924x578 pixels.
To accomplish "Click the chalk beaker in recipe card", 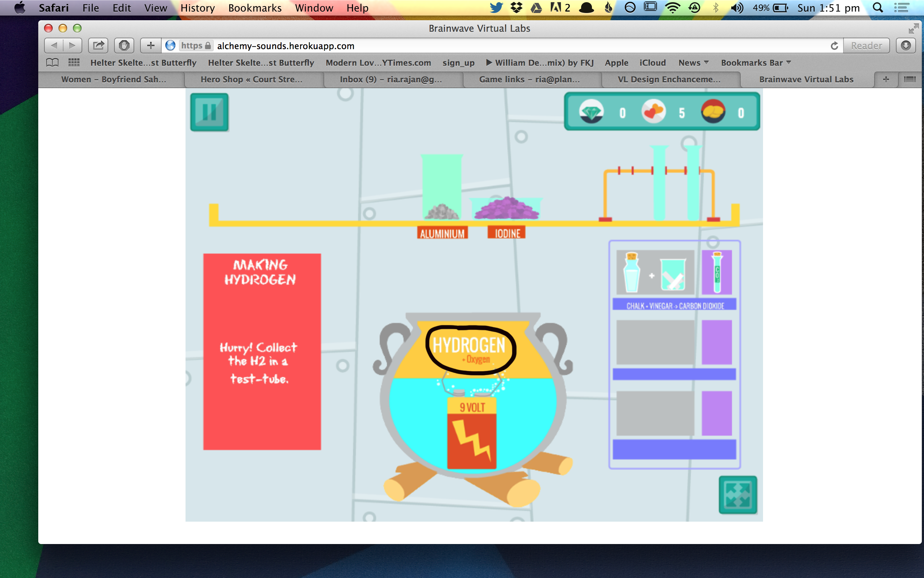I will (673, 275).
